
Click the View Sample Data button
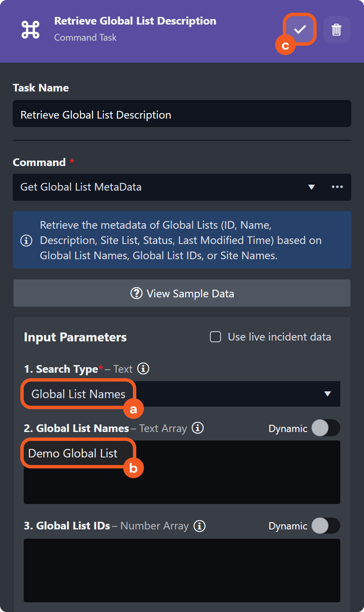click(182, 294)
